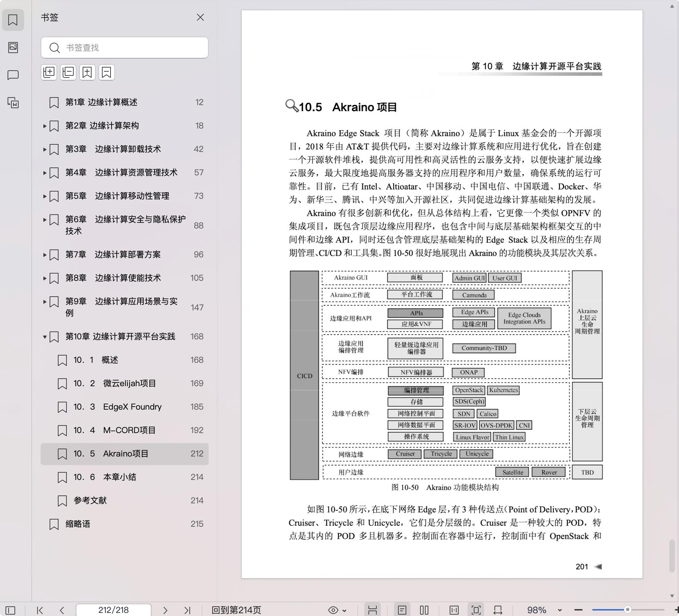Click the zoom slider handle
Image resolution: width=679 pixels, height=616 pixels.
point(628,610)
